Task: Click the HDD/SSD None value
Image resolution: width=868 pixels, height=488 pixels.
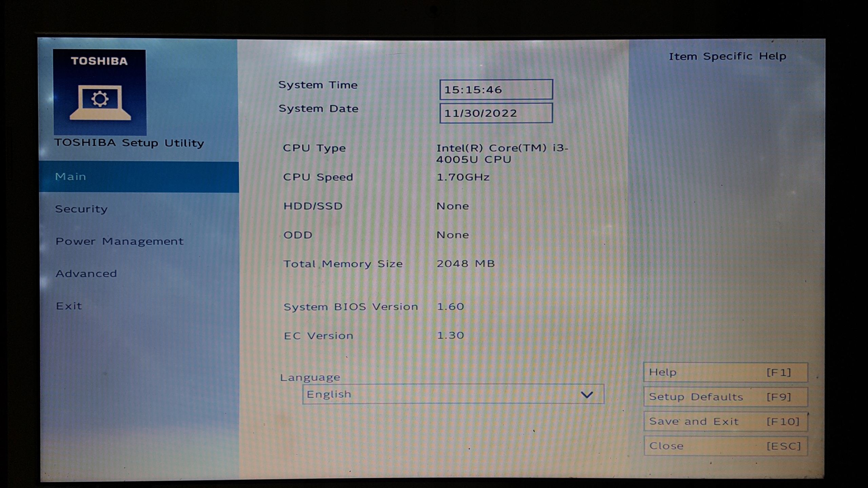Action: (x=453, y=206)
